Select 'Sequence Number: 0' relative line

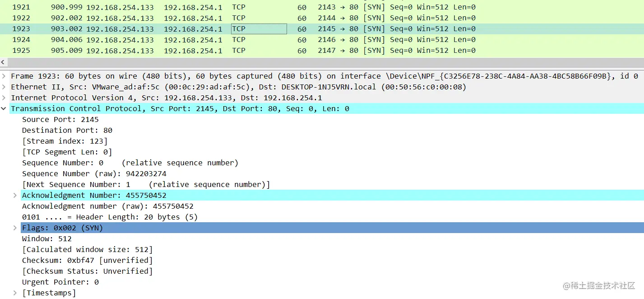[130, 163]
